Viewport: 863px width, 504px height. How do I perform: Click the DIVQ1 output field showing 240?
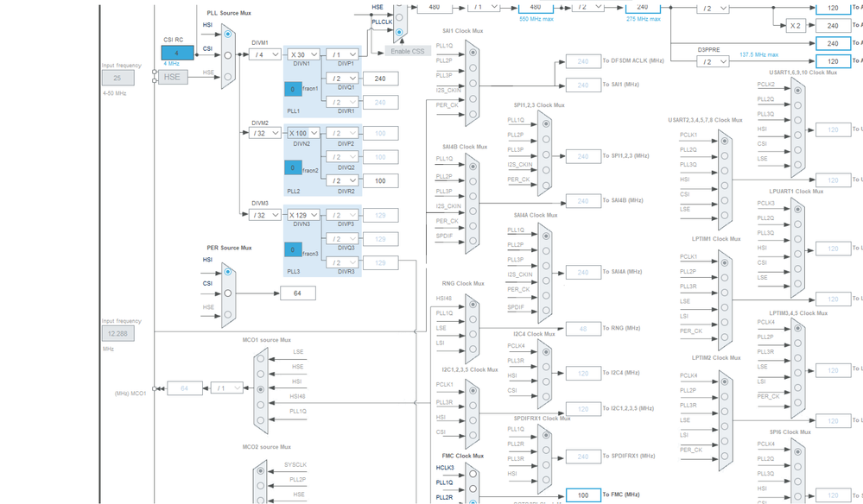coord(380,79)
